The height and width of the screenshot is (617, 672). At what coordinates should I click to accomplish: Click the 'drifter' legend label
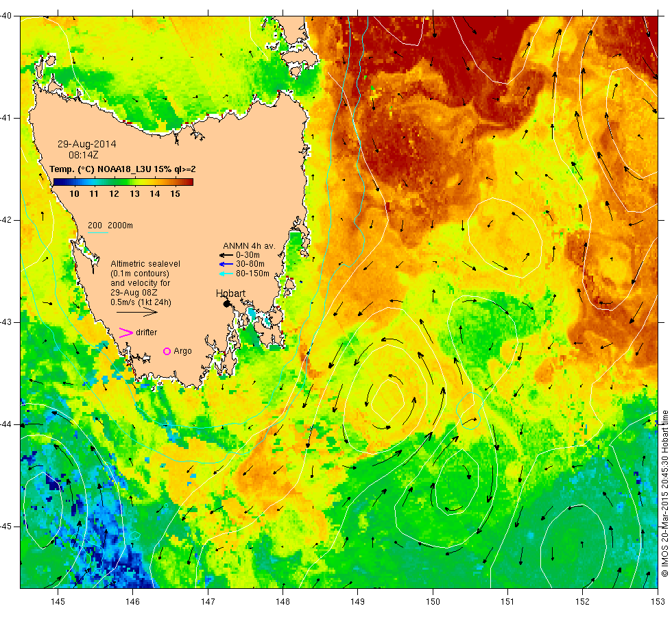click(x=147, y=332)
